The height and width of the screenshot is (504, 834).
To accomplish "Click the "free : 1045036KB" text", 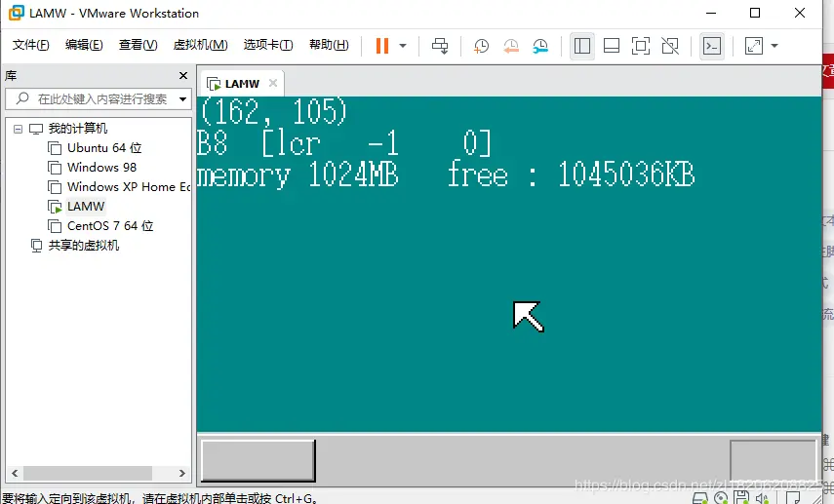I will pyautogui.click(x=572, y=174).
